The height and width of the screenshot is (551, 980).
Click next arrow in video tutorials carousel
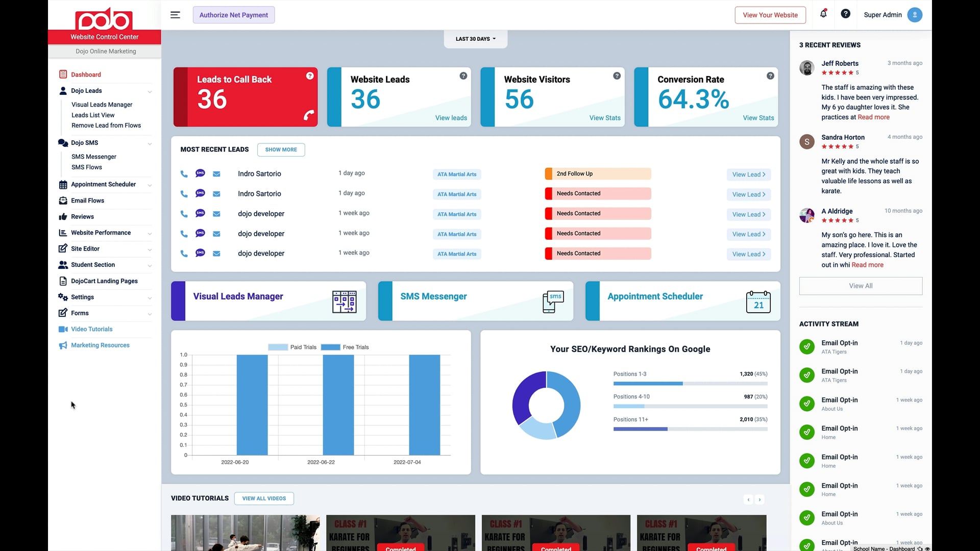click(x=759, y=500)
